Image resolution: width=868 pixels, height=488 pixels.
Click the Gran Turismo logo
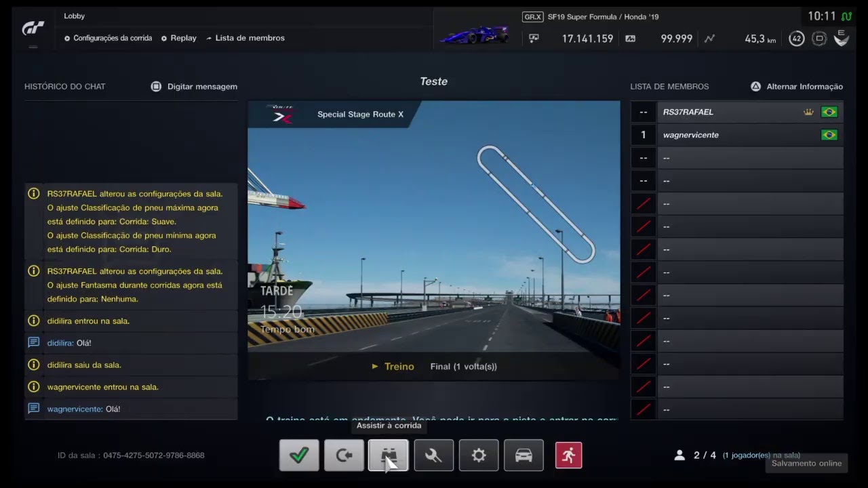pyautogui.click(x=33, y=28)
